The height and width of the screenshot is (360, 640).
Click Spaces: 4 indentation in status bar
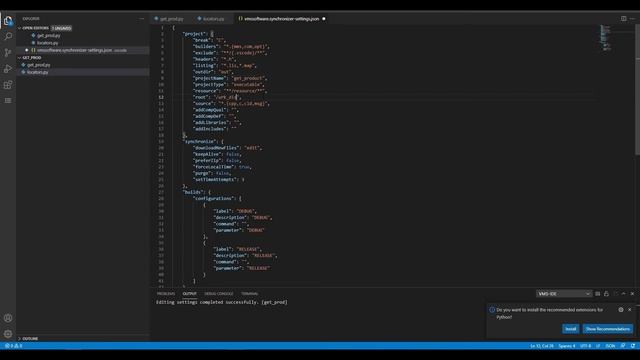coord(567,346)
